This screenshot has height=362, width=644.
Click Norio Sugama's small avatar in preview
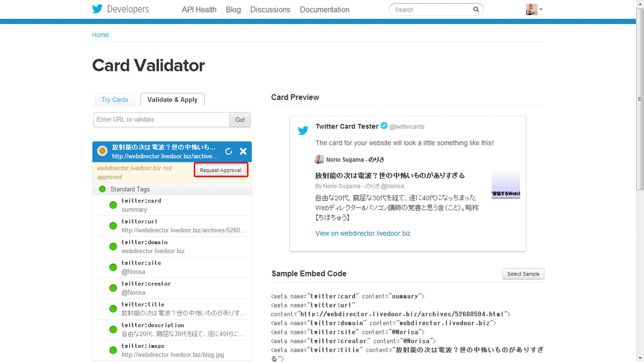click(319, 159)
